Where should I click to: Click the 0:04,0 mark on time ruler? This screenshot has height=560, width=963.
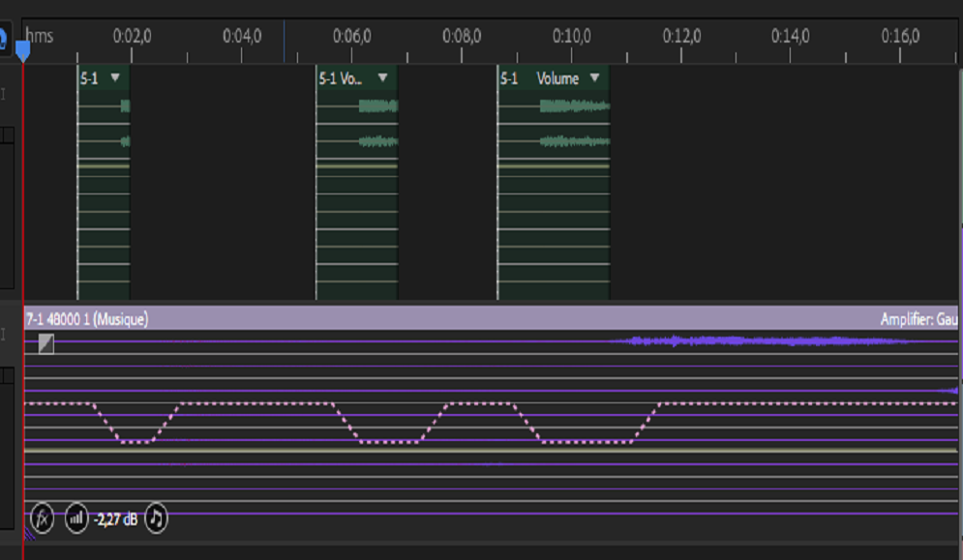click(242, 36)
